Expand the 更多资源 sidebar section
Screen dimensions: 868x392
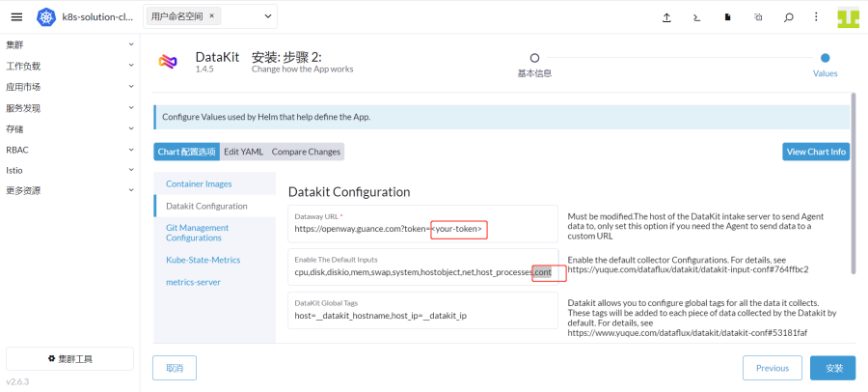69,191
